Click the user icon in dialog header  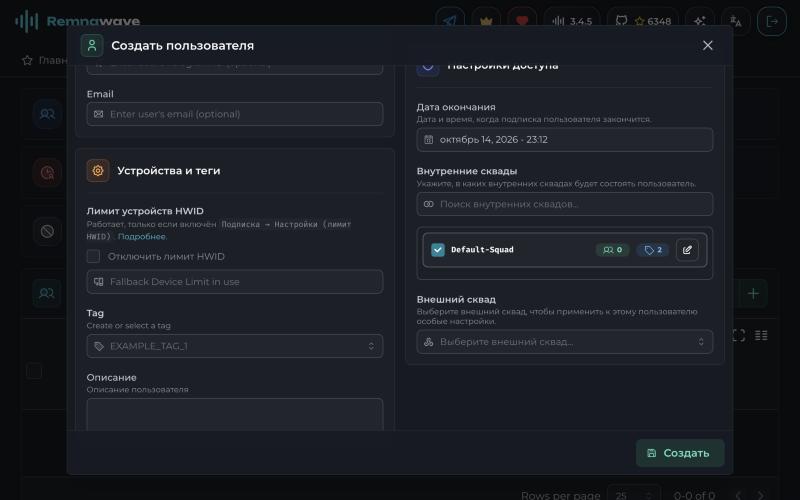[x=92, y=45]
